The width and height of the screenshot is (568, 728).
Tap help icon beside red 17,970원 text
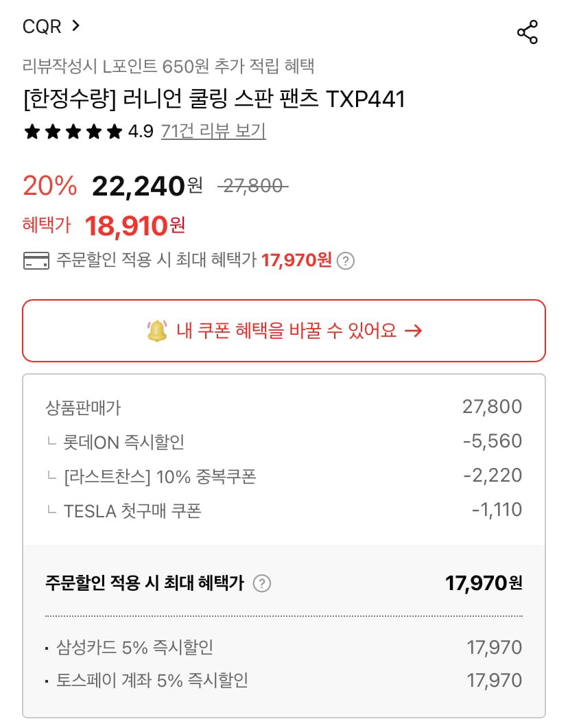346,261
